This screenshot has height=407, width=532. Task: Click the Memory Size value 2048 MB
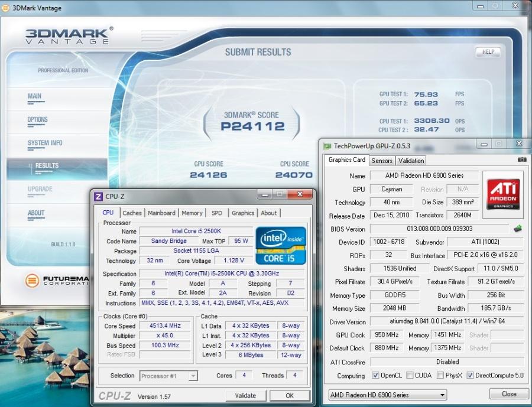coord(395,308)
